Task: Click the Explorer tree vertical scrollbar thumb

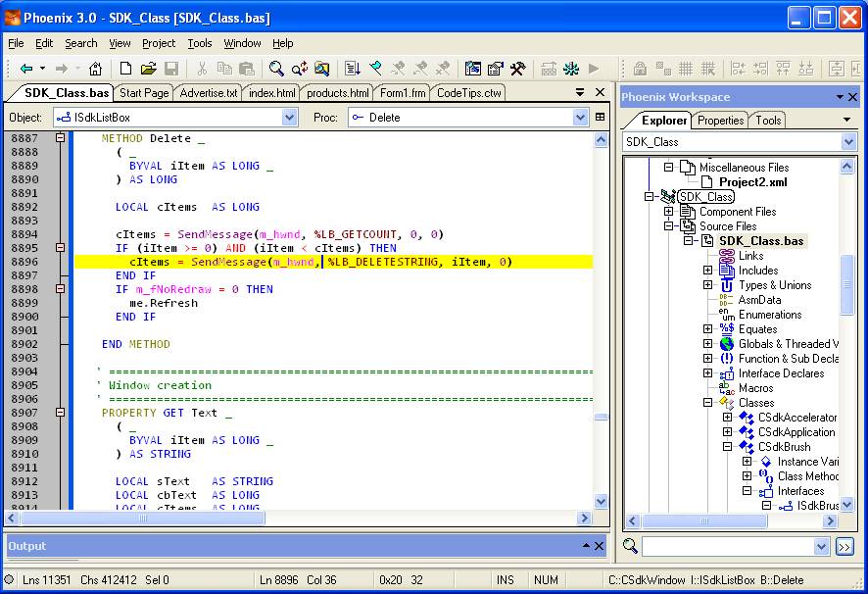Action: 846,285
